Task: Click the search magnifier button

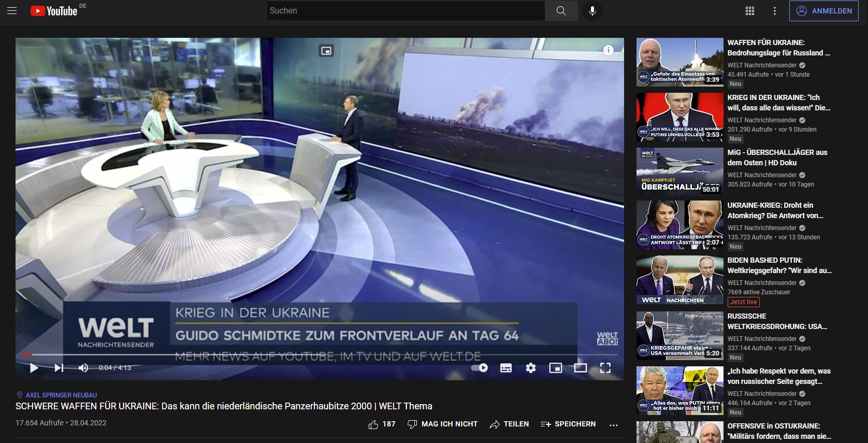Action: [x=561, y=11]
